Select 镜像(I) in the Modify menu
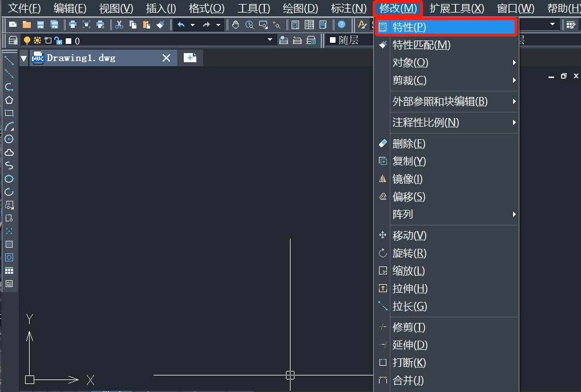Viewport: 581px width, 392px height. [x=407, y=179]
